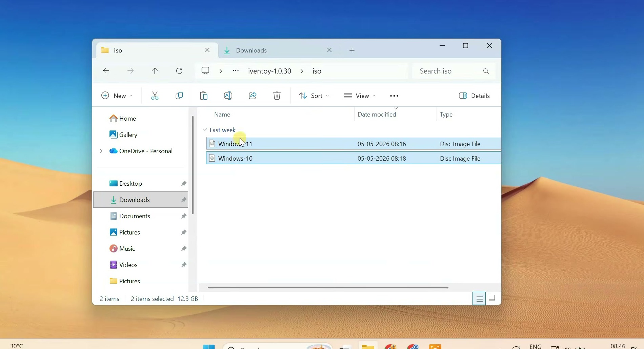
Task: Expand the OneDrive - Personal tree node
Action: click(101, 151)
